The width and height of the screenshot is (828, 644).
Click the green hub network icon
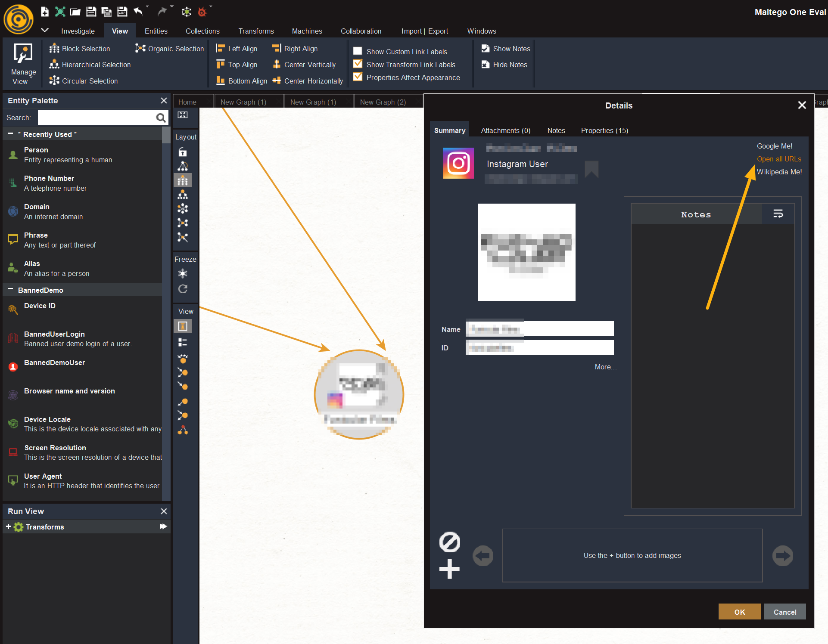point(187,12)
